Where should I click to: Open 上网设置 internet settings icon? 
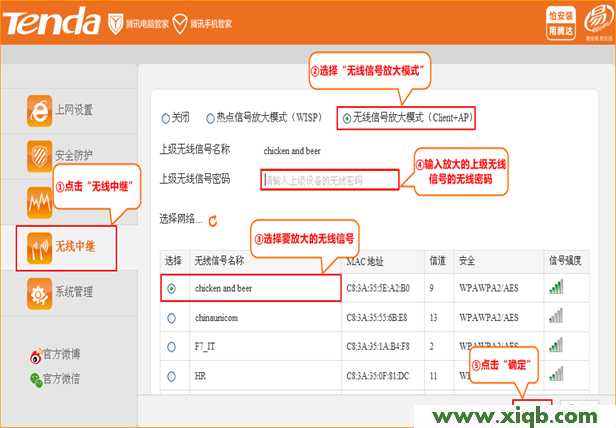(x=39, y=111)
